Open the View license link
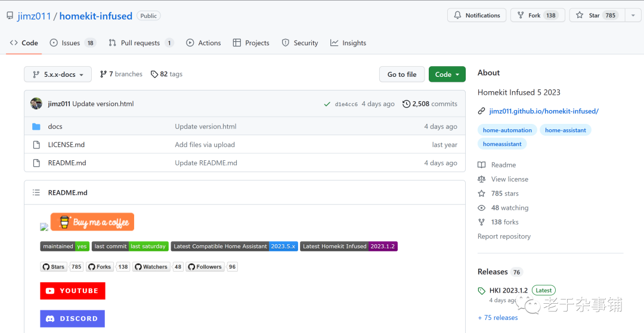The width and height of the screenshot is (644, 333). [x=503, y=179]
